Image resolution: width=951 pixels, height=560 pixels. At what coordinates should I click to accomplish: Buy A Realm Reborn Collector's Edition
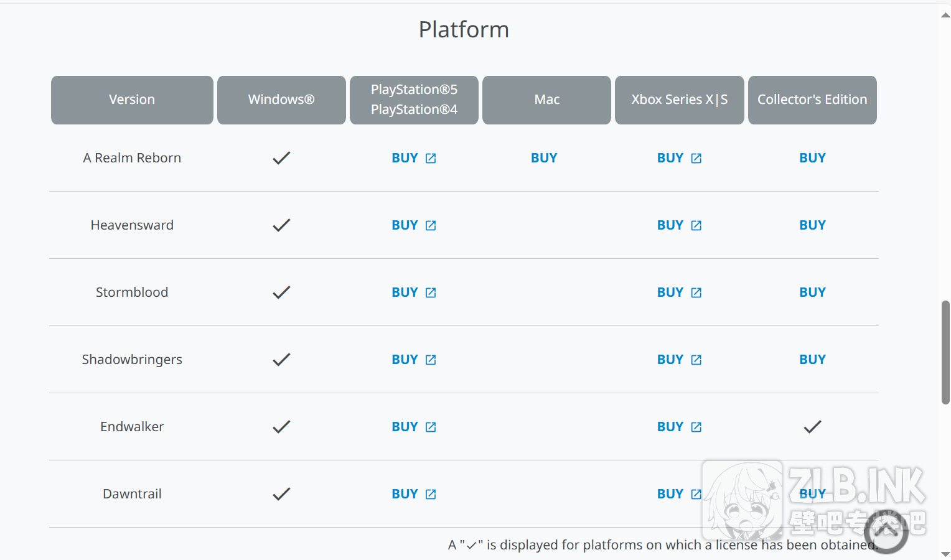pos(812,158)
